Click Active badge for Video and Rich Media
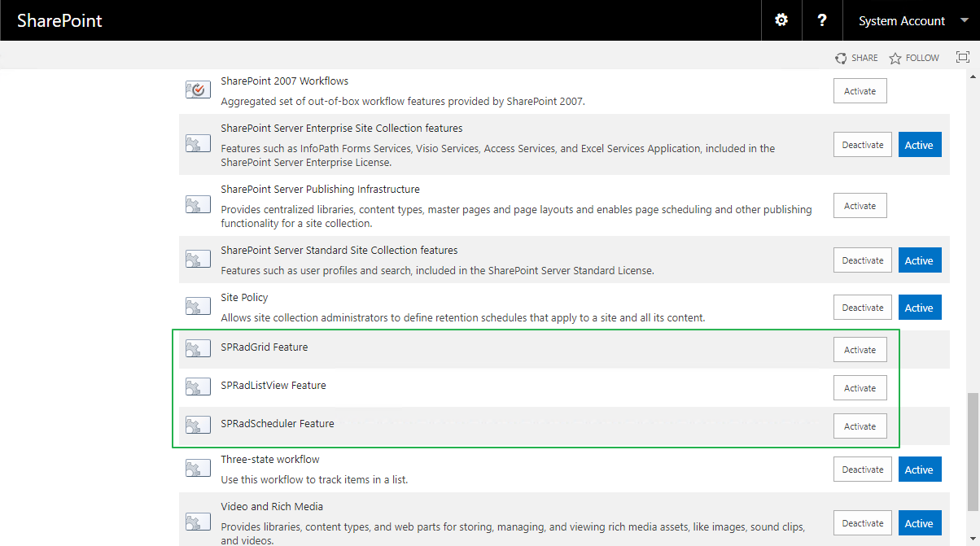Screen dimensions: 980x546 click(920, 523)
